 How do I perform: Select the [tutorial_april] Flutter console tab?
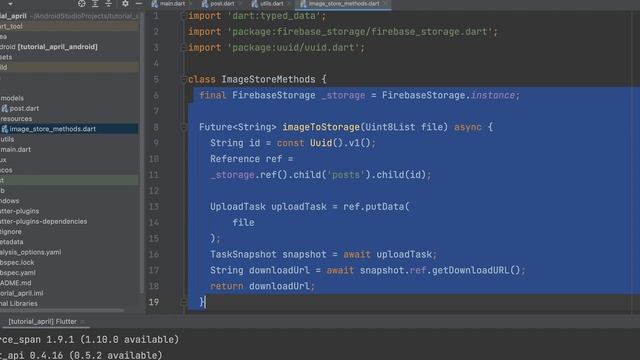pos(42,322)
